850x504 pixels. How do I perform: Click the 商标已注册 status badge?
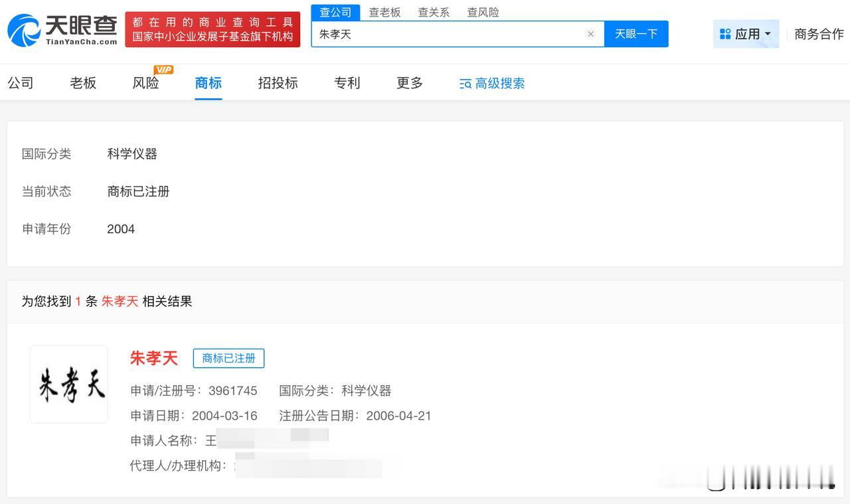click(x=228, y=359)
